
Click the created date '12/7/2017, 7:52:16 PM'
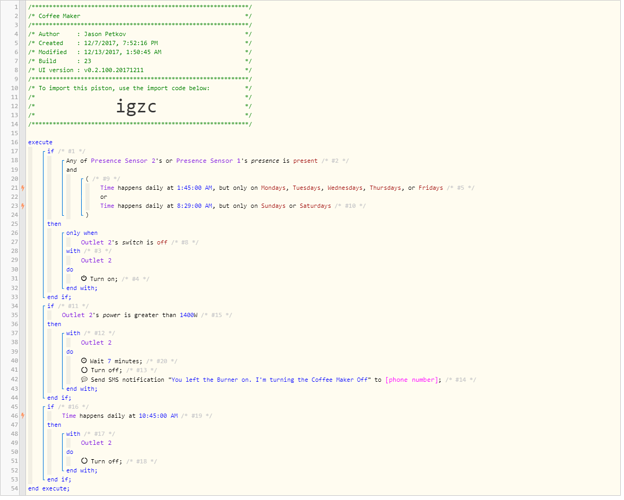[x=121, y=43]
